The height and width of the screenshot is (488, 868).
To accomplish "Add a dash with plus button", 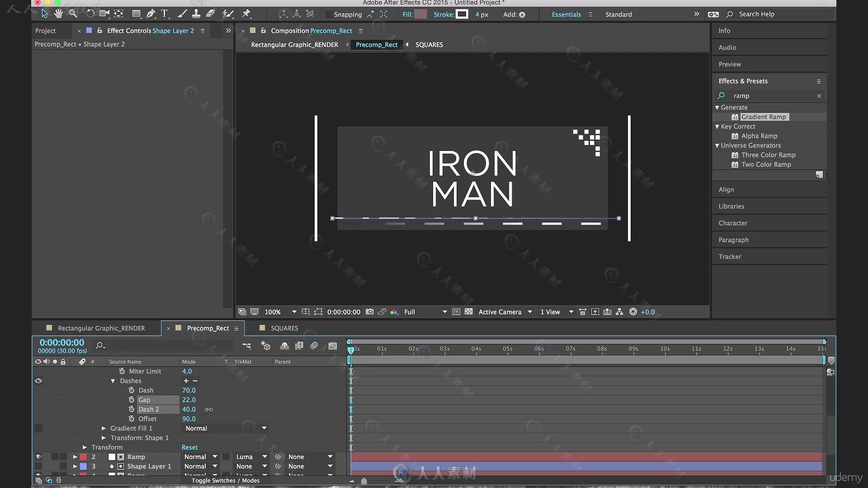I will tap(186, 381).
